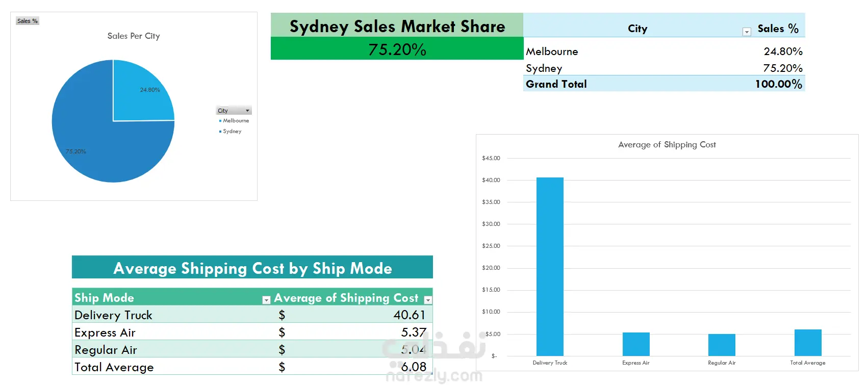
Task: Open the Ship Mode column filter dropdown
Action: click(x=266, y=300)
